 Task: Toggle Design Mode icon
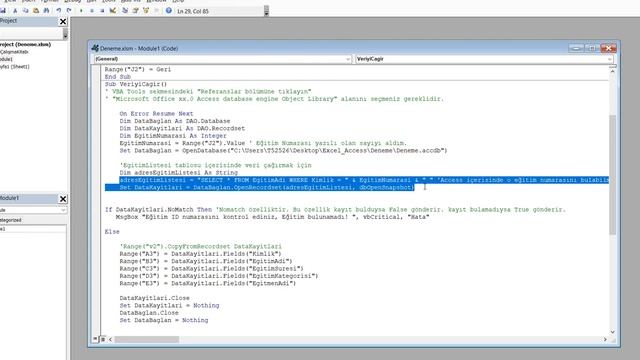[113, 11]
